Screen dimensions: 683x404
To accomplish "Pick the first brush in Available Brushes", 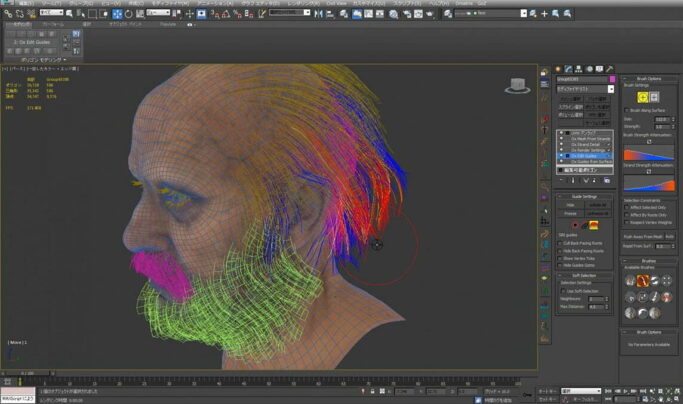I will [630, 281].
